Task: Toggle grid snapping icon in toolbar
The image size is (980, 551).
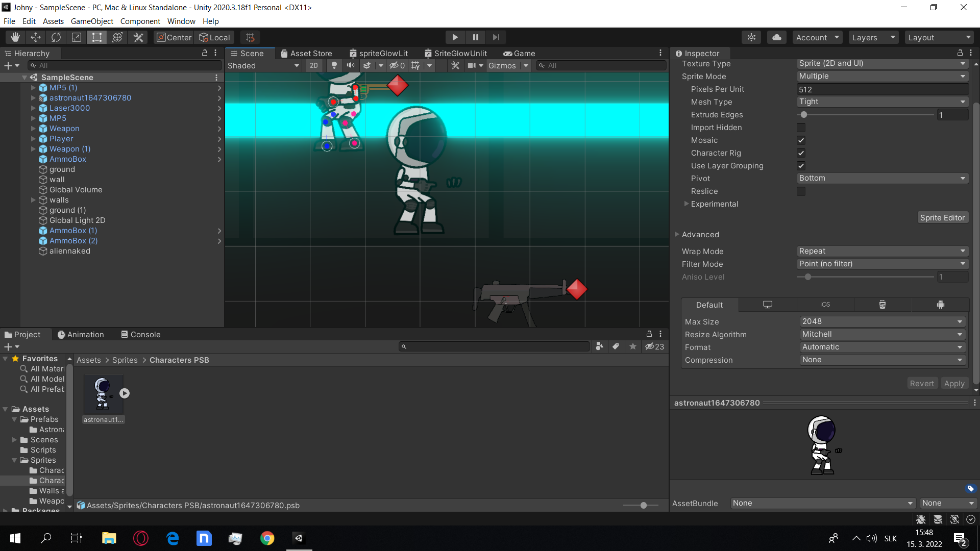Action: click(250, 37)
